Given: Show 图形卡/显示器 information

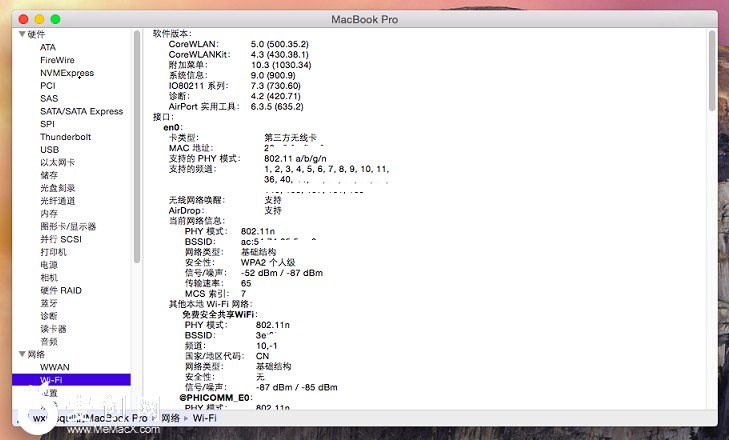Looking at the screenshot, I should (x=68, y=226).
